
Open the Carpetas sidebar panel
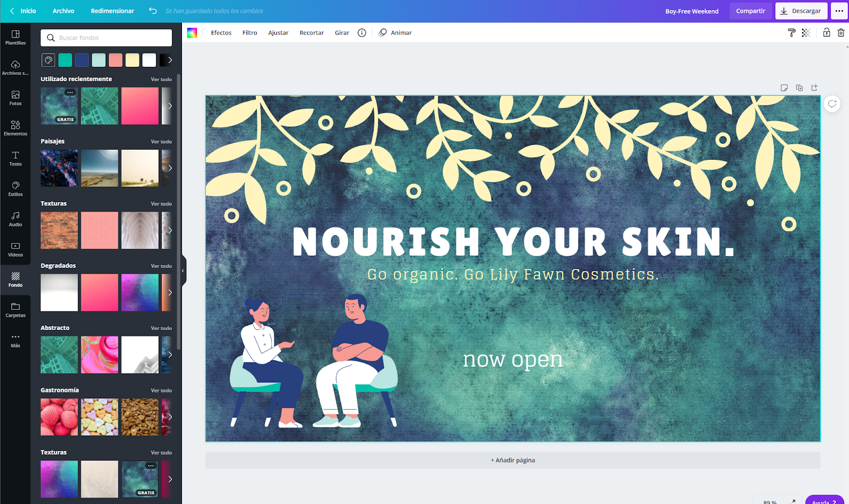[x=15, y=309]
